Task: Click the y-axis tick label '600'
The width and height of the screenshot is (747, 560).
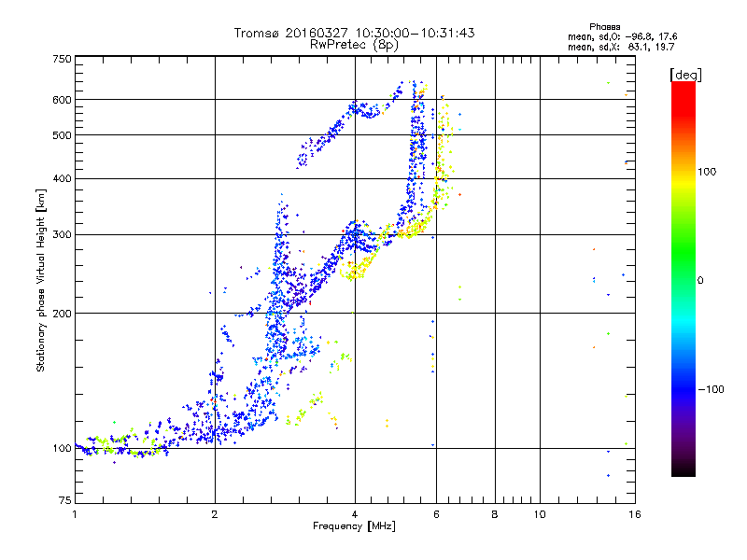Action: pyautogui.click(x=62, y=100)
